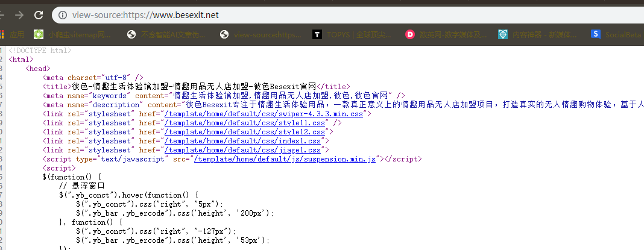Screen dimensions: 644x250
Task: Open the jiage1.css source link
Action: click(242, 150)
